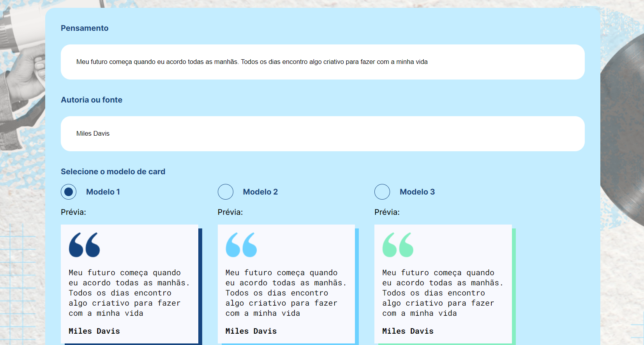The height and width of the screenshot is (345, 644).
Task: Click Miles Davis in the dark blue card
Action: click(94, 331)
